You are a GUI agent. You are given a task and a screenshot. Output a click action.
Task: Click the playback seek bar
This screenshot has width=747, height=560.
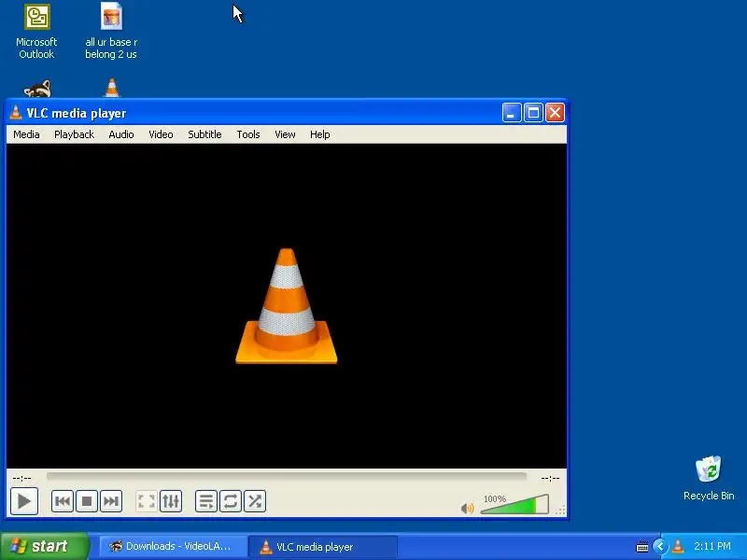tap(287, 477)
